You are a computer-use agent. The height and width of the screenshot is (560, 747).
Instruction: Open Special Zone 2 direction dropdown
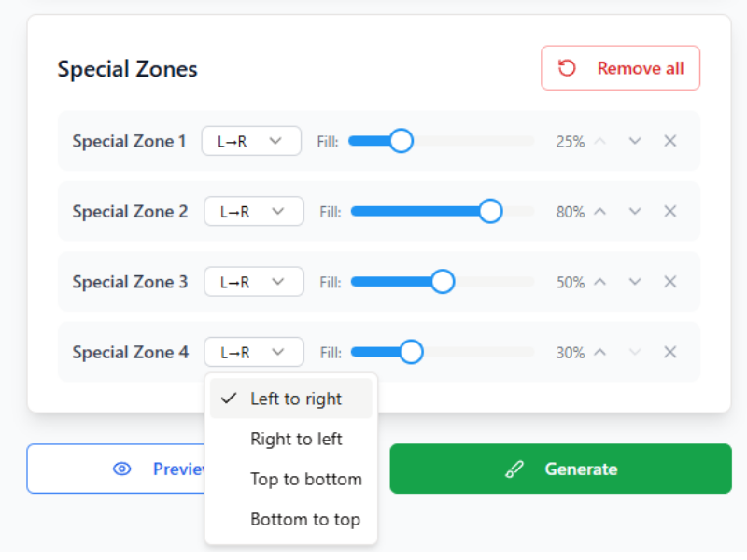pos(254,212)
